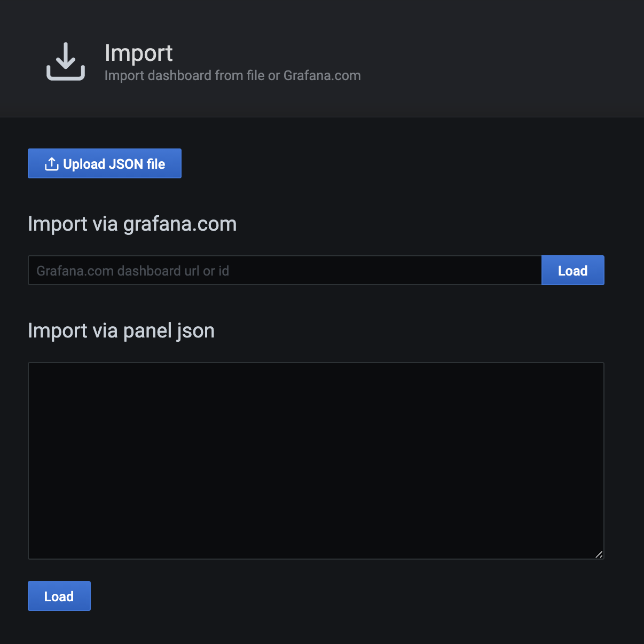
Task: Click the Upload JSON file label text
Action: (114, 164)
